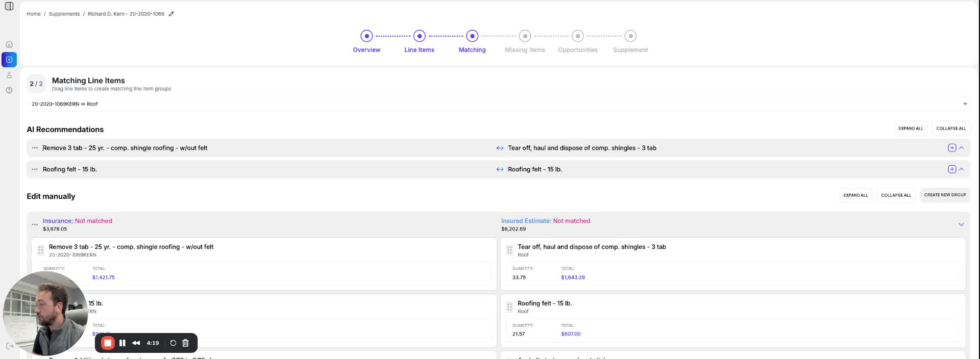The width and height of the screenshot is (980, 359).
Task: Restart the screen recording
Action: pyautogui.click(x=173, y=343)
